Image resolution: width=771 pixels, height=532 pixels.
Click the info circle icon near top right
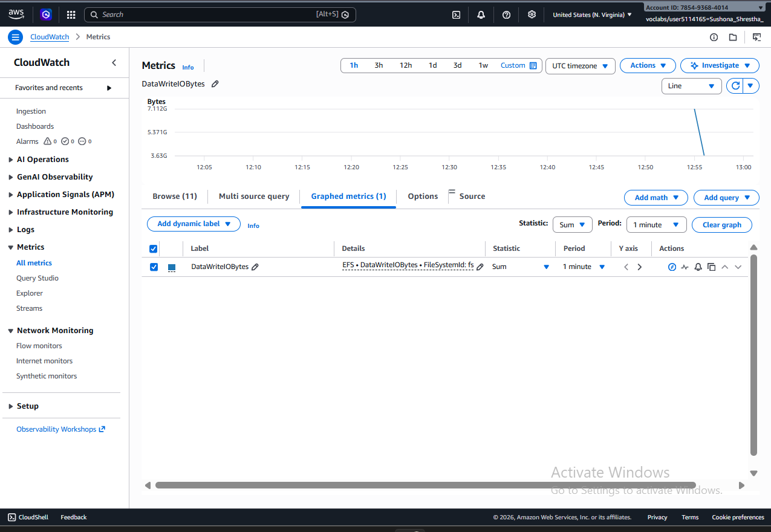714,37
